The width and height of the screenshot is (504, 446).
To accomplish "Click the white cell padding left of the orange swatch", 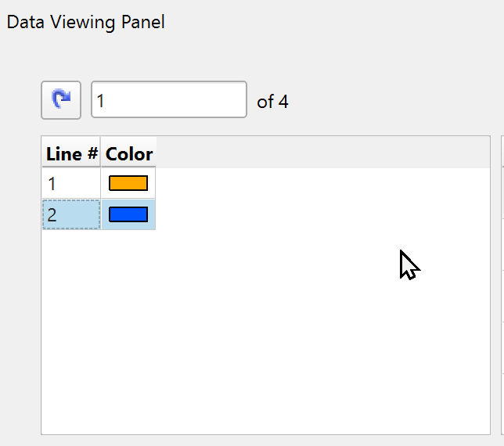I will point(105,184).
